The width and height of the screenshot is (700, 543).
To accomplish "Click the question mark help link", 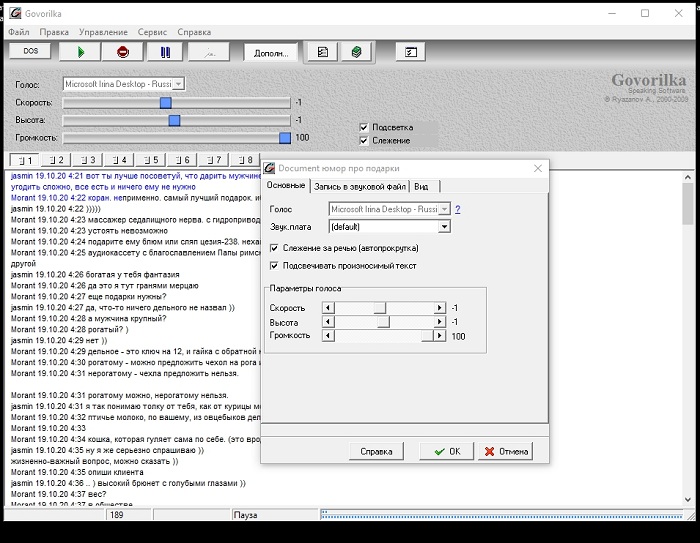I will pos(458,209).
